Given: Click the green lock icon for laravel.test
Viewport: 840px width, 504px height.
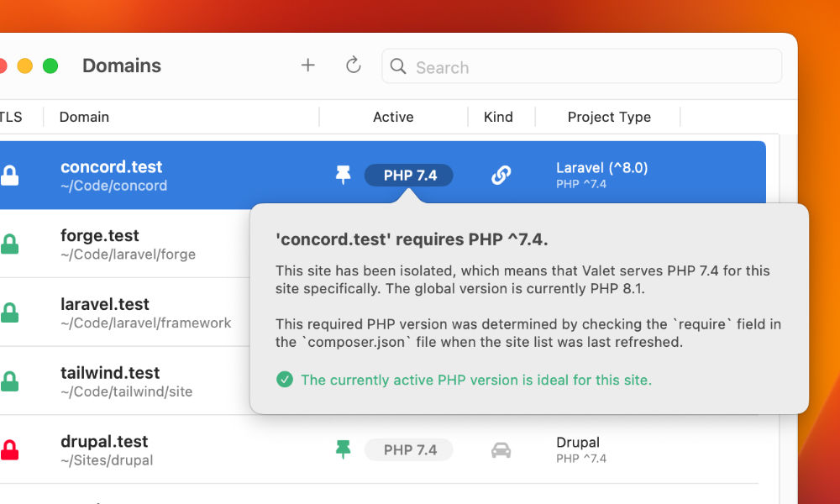Looking at the screenshot, I should click(9, 312).
